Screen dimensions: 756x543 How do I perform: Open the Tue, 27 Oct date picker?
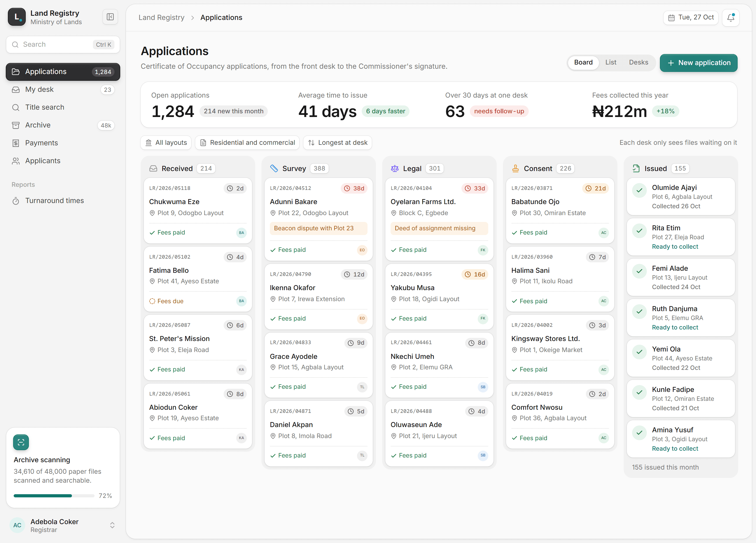pos(691,17)
